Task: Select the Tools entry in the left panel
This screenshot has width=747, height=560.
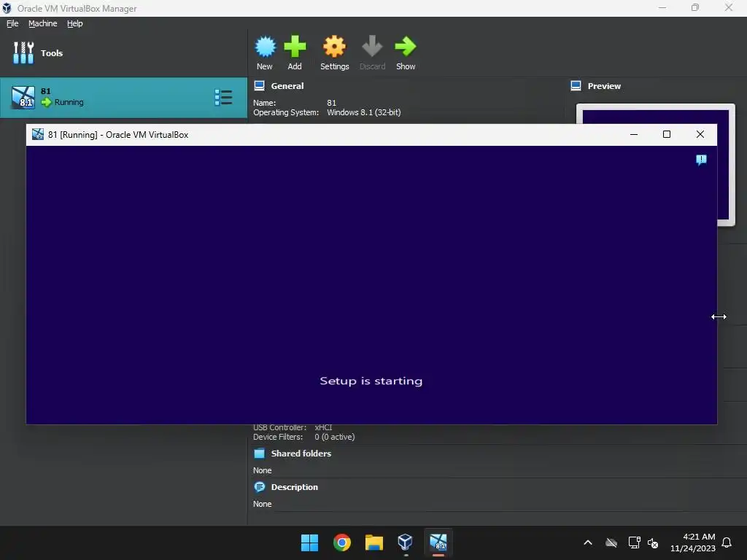Action: pyautogui.click(x=123, y=52)
